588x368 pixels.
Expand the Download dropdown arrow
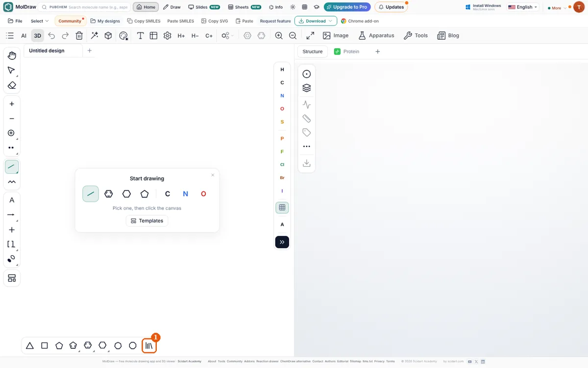(331, 21)
